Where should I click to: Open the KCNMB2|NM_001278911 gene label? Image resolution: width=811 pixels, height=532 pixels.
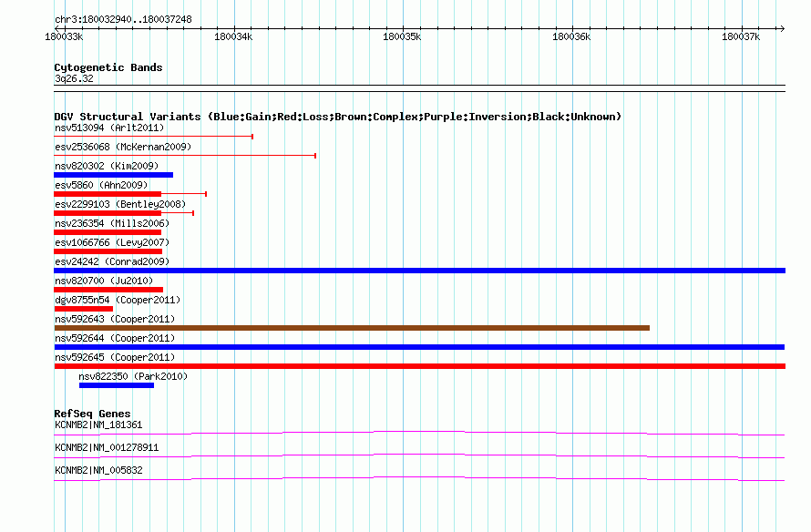(107, 447)
